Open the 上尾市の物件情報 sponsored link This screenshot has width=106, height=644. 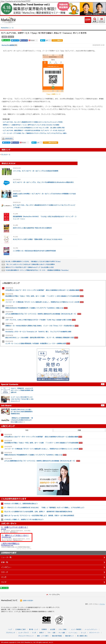coord(10,544)
